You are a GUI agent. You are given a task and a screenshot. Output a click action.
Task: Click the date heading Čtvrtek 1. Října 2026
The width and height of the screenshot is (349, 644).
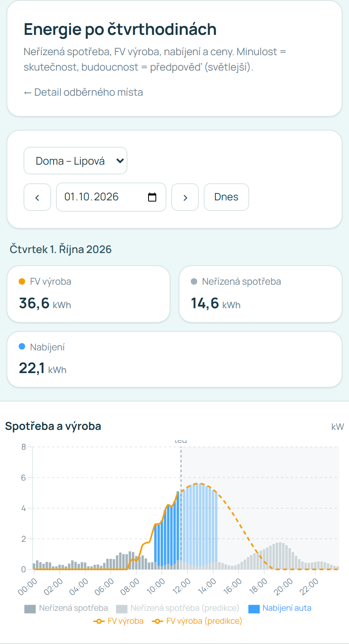[61, 249]
